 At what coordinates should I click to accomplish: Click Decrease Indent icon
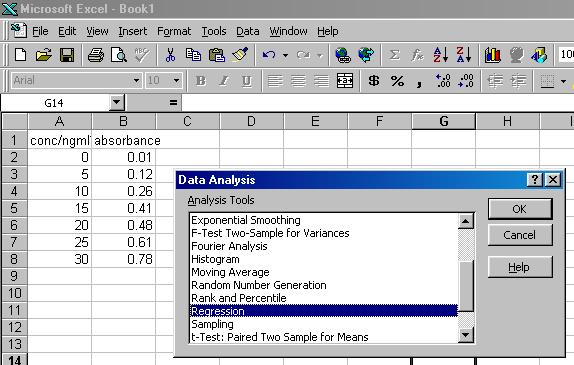(x=495, y=81)
